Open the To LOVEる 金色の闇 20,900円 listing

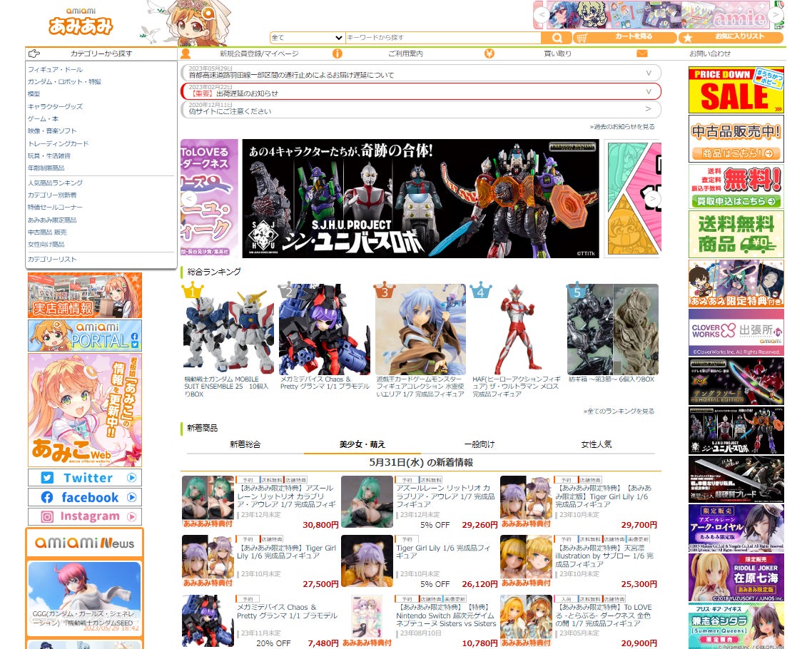point(579,622)
